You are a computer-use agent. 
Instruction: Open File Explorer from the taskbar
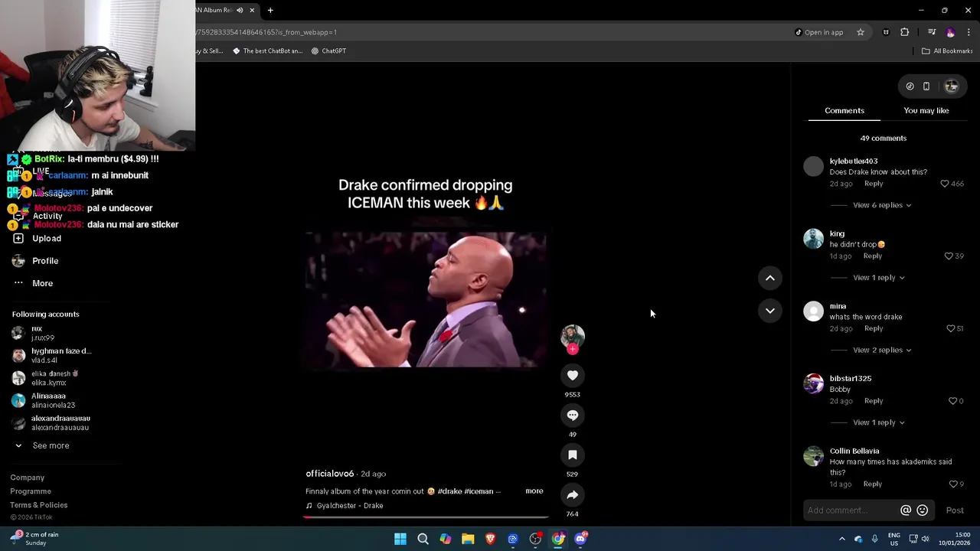tap(468, 539)
